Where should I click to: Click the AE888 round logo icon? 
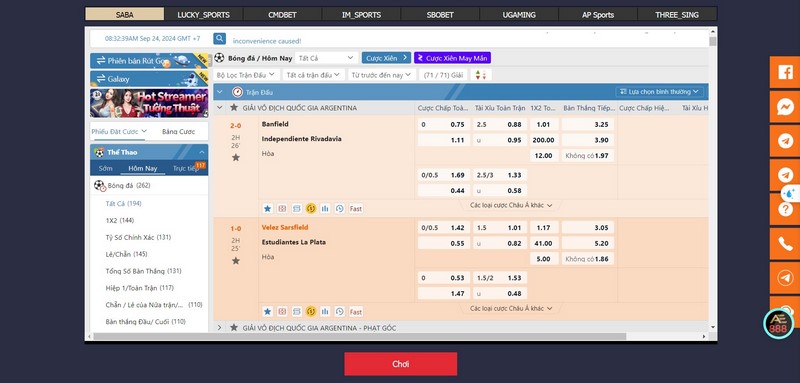coord(779,324)
